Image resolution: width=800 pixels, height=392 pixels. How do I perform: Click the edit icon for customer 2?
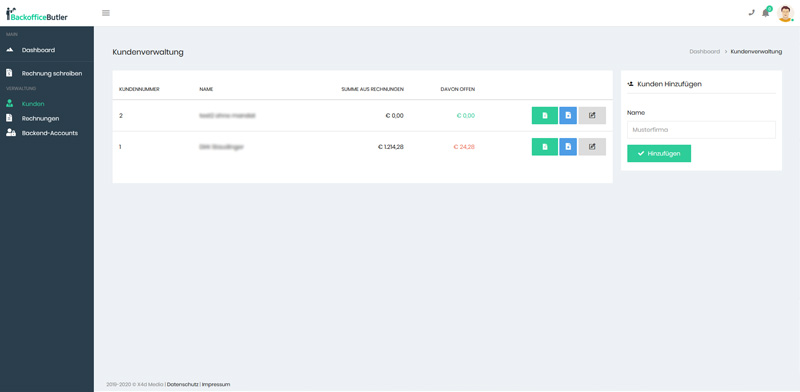[x=592, y=116]
